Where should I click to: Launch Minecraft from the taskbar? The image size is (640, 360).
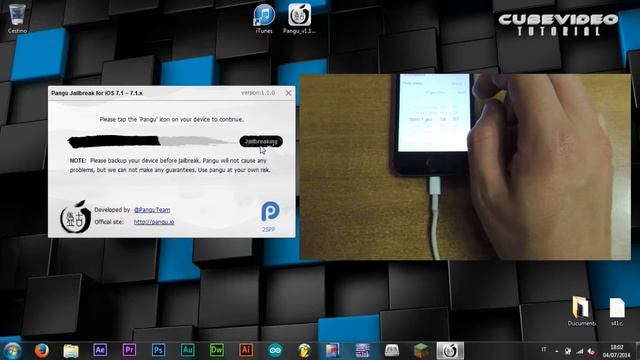tap(421, 350)
